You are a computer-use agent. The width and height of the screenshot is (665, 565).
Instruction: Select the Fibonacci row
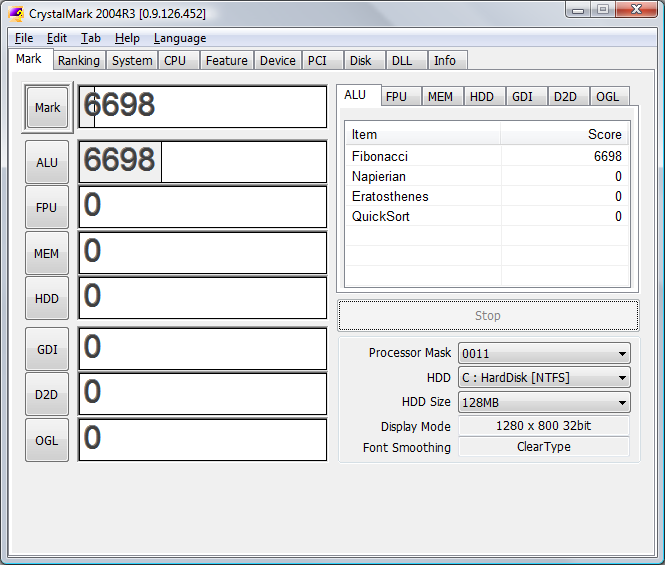pyautogui.click(x=487, y=156)
